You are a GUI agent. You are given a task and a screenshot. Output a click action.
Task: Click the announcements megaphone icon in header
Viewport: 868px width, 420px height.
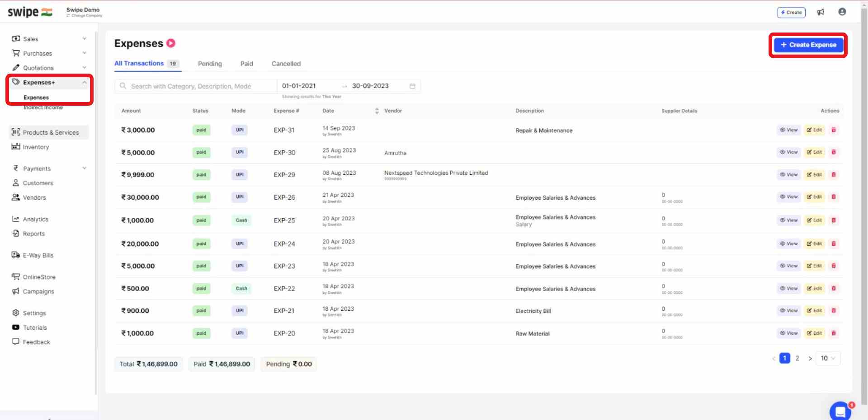coord(821,12)
